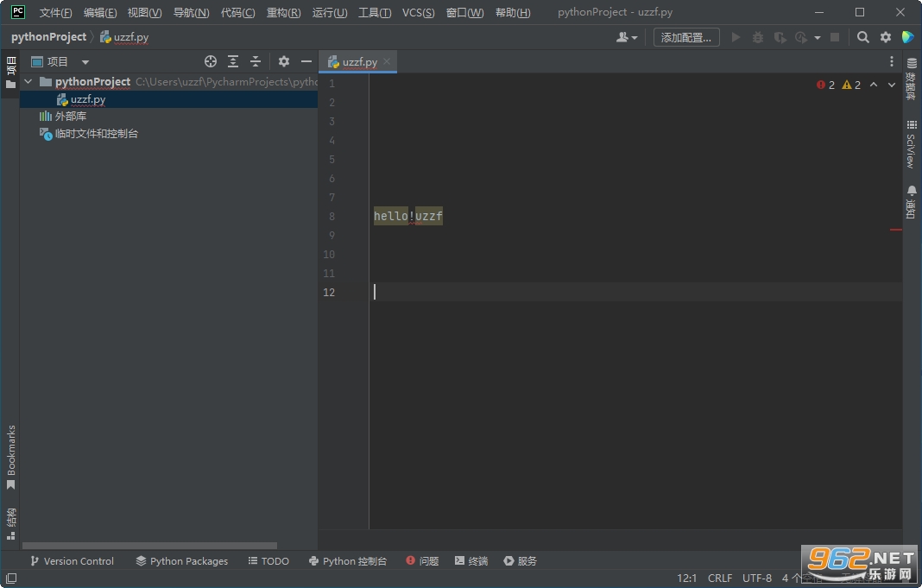Viewport: 922px width, 588px height.
Task: Open the Version Control tool window
Action: [72, 561]
